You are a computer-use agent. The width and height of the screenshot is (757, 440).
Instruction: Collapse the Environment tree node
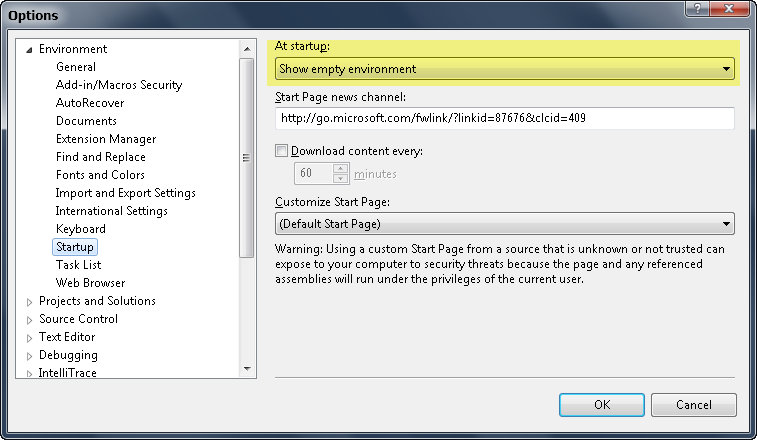[29, 49]
